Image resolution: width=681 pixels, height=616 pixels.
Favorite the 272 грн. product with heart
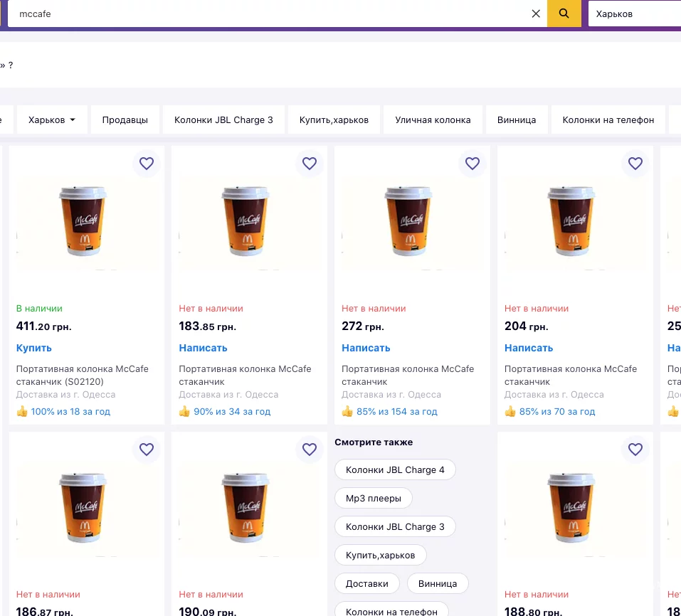(x=472, y=163)
